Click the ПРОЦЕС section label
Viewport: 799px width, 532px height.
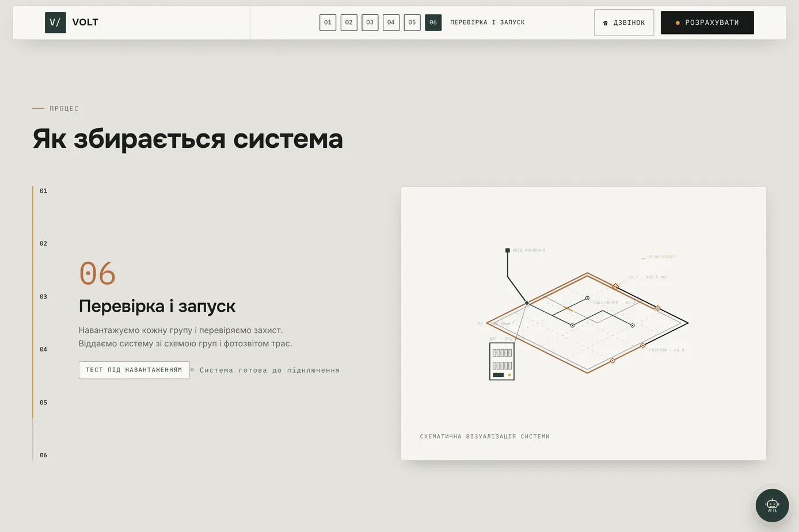[x=64, y=109]
